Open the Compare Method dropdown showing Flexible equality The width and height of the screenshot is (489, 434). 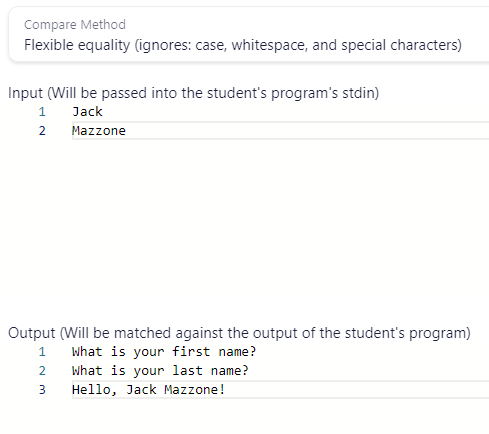(248, 34)
